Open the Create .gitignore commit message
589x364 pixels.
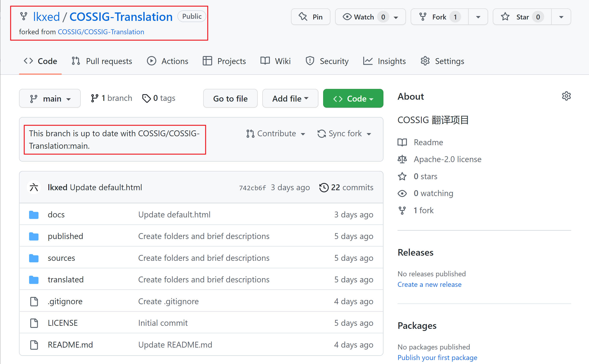point(168,301)
